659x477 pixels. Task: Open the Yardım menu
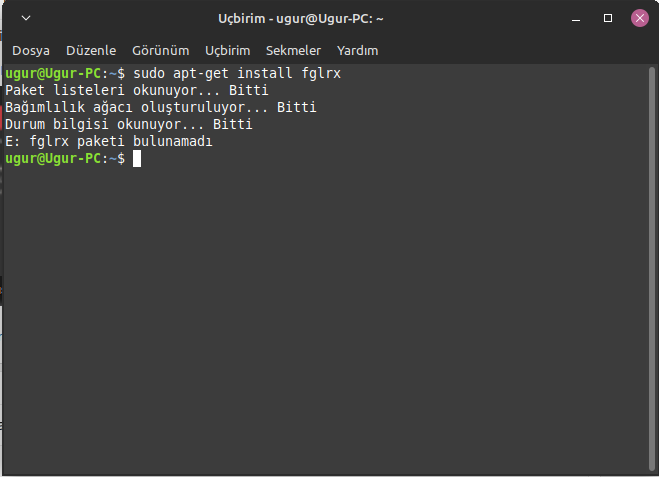tap(357, 50)
